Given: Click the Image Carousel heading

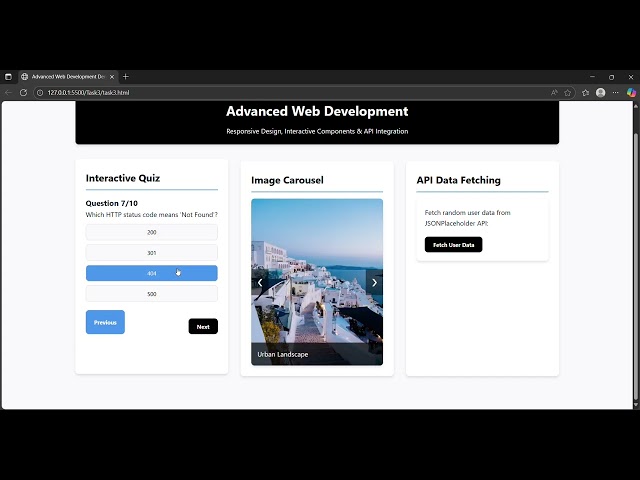Looking at the screenshot, I should (287, 180).
